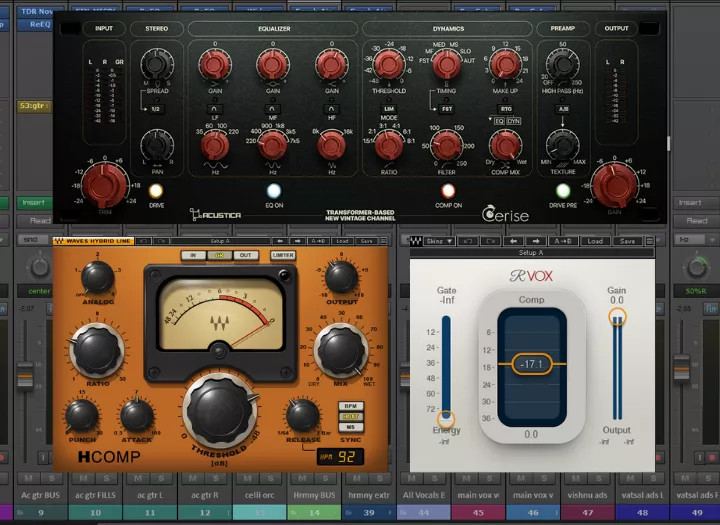The height and width of the screenshot is (525, 720).
Task: Click the Cerise HIGH PASS knob
Action: pyautogui.click(x=562, y=64)
